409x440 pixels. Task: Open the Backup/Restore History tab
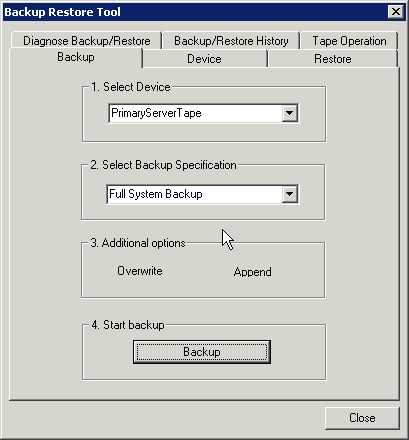pyautogui.click(x=231, y=41)
